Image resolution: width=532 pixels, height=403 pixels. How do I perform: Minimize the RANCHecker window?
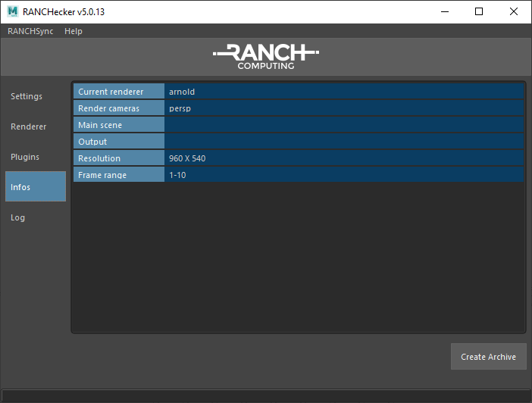pyautogui.click(x=445, y=11)
